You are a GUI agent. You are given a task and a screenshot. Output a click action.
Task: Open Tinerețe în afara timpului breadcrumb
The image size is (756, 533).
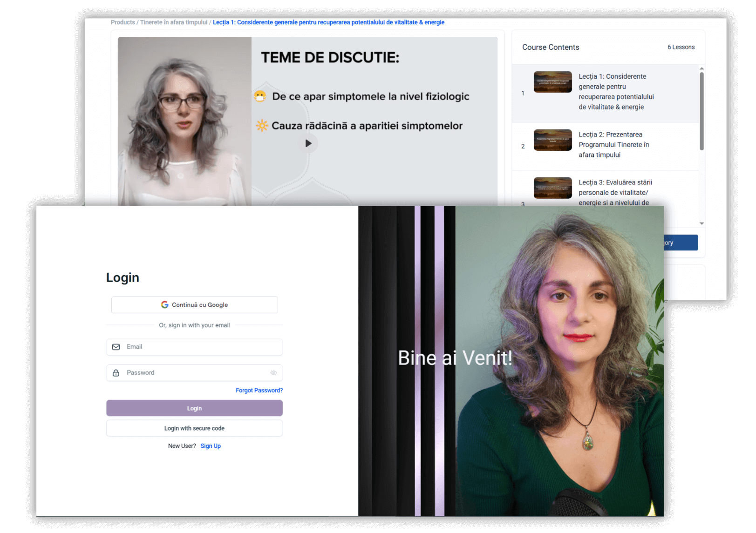click(x=174, y=22)
